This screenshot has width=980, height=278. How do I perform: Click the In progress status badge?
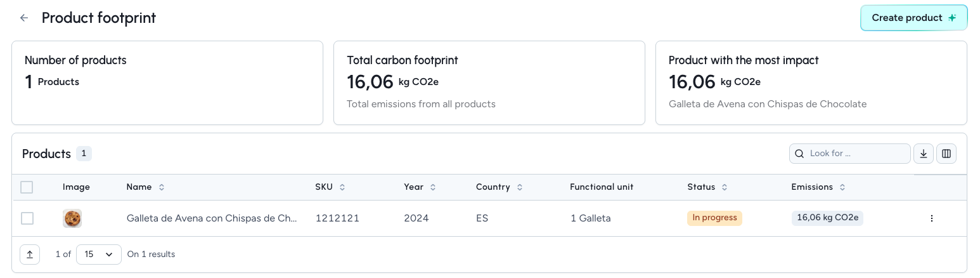point(714,218)
